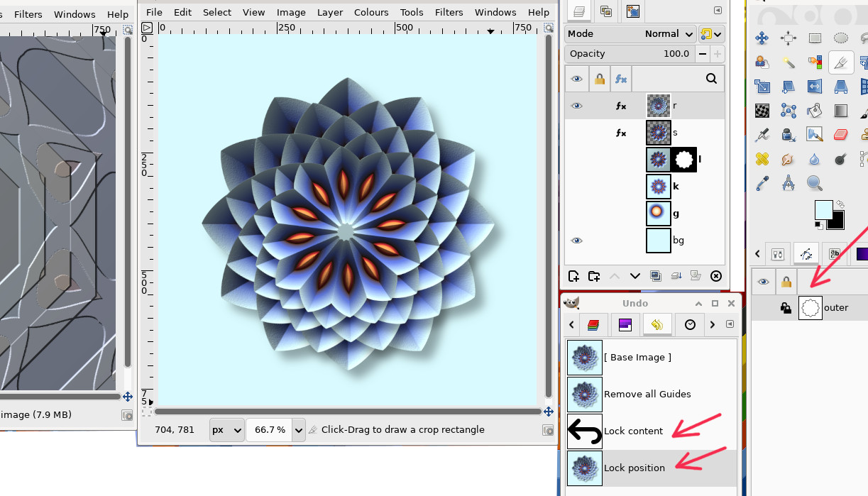Select the Remove all Guides undo step

click(647, 394)
